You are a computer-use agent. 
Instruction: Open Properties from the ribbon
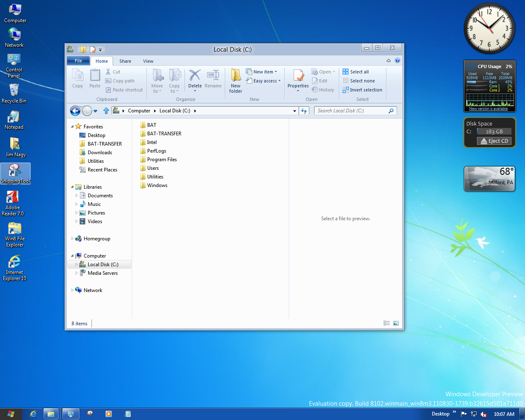pos(298,80)
